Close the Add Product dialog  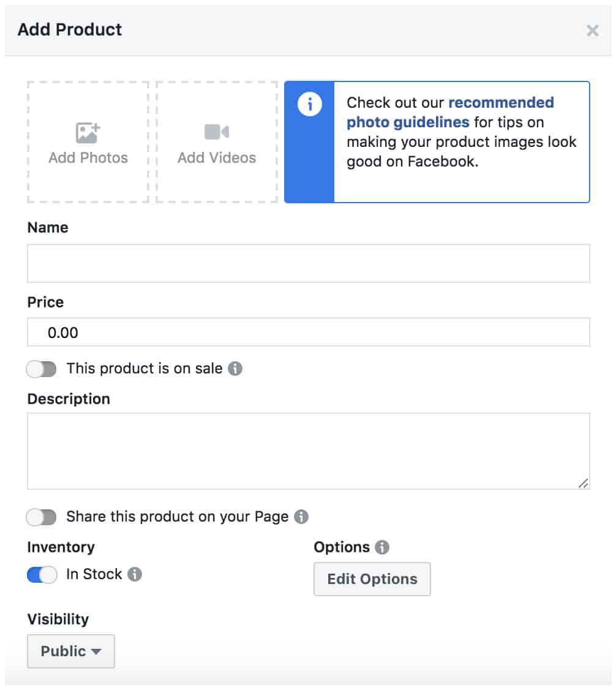point(592,30)
